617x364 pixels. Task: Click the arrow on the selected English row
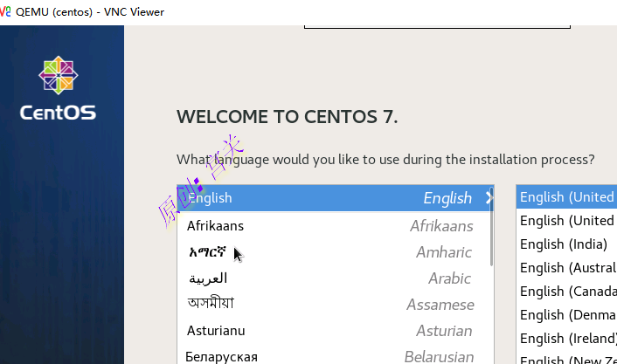489,198
